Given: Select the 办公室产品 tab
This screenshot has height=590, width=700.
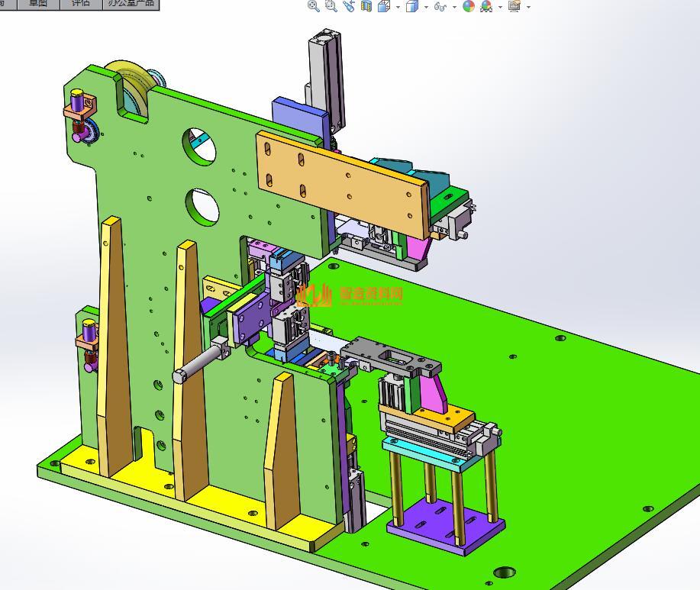Looking at the screenshot, I should click(131, 3).
